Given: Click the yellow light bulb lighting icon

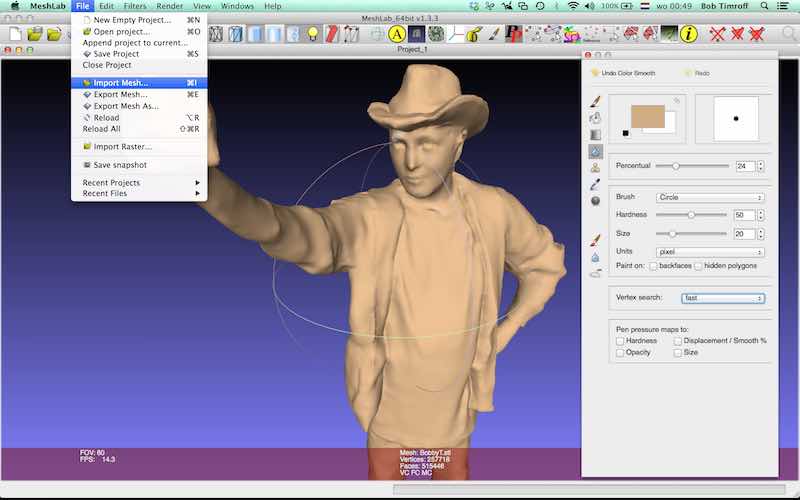Looking at the screenshot, I should click(x=312, y=34).
